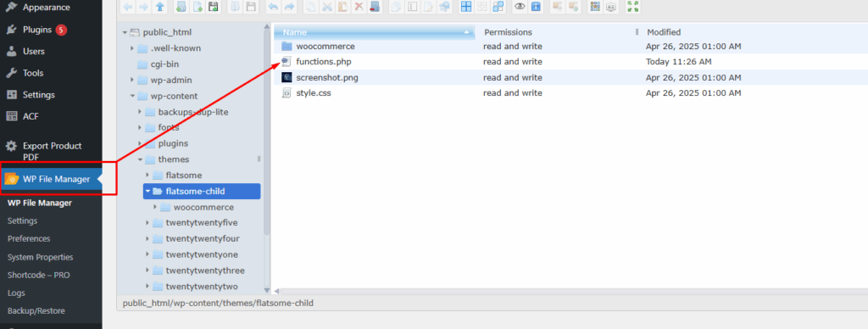Open Settings submenu link above Preferences
868x329 pixels.
[23, 220]
